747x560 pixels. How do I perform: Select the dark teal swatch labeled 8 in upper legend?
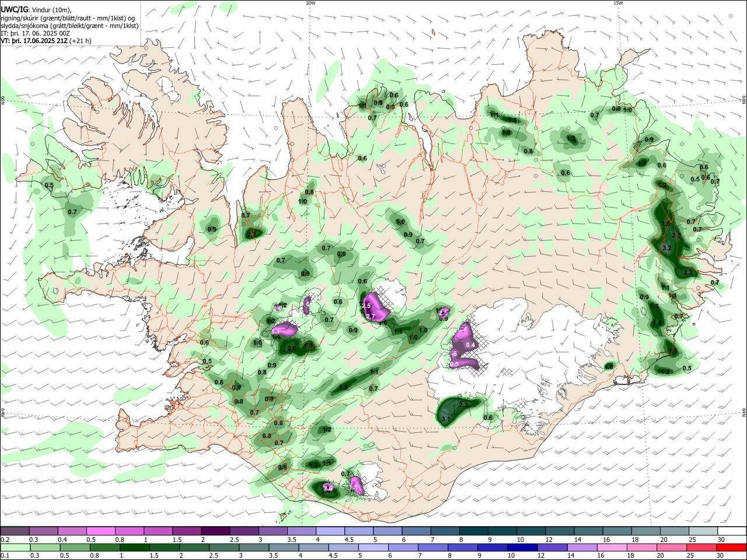pyautogui.click(x=473, y=531)
